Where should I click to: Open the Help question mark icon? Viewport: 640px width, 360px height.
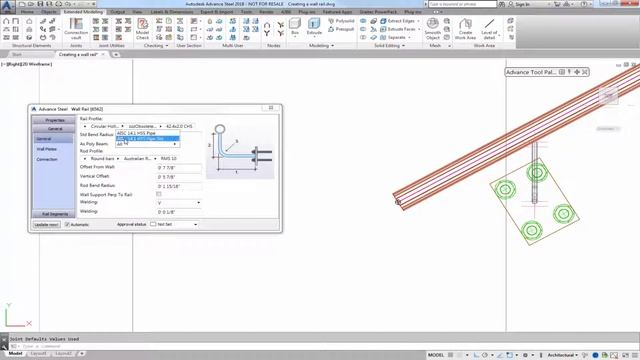pyautogui.click(x=584, y=4)
